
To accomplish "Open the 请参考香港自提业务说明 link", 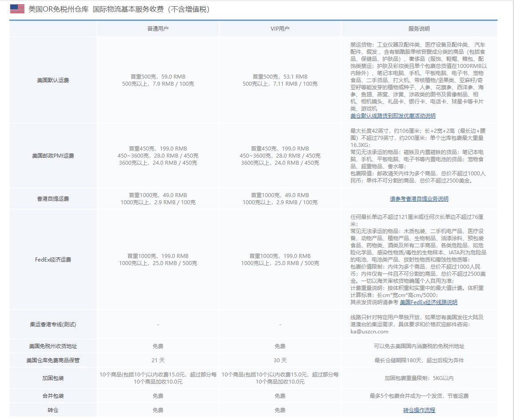I will click(x=419, y=198).
